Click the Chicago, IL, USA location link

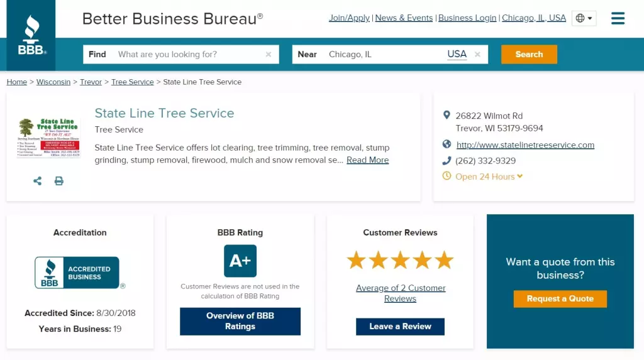click(534, 18)
